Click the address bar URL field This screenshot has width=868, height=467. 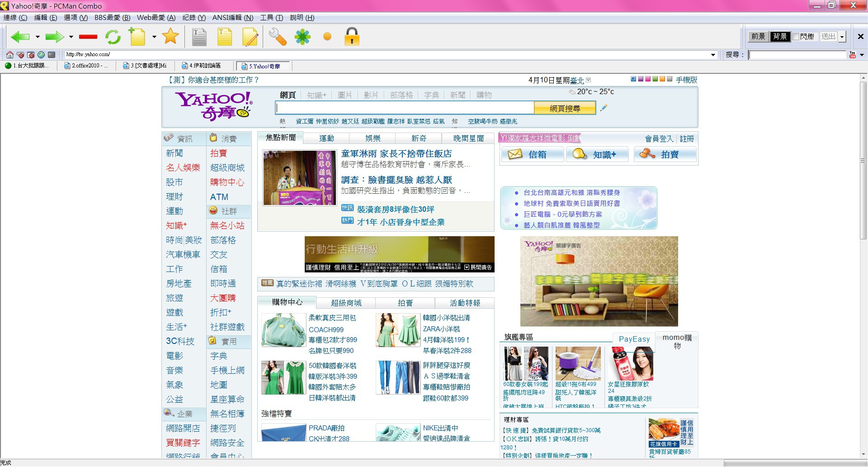pos(387,55)
